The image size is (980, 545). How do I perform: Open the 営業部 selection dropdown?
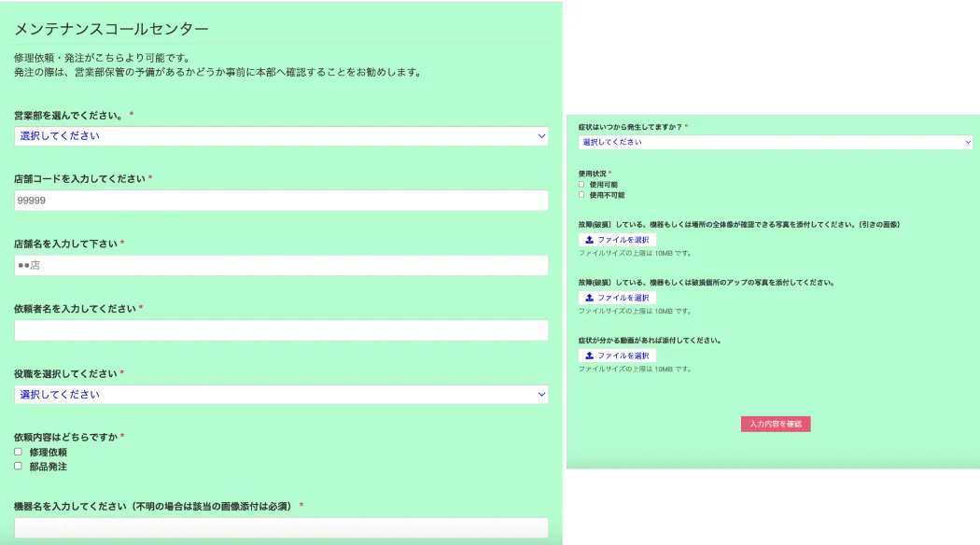coord(280,136)
